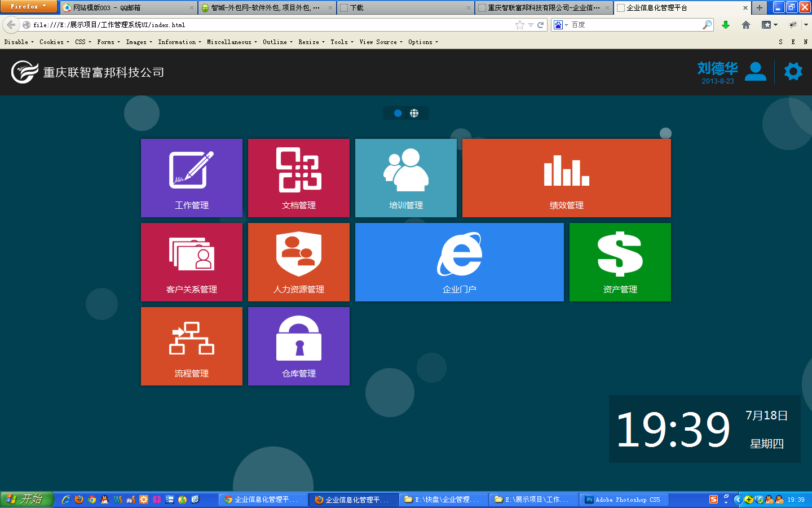Open the 资产管理 dollar tile

pyautogui.click(x=620, y=262)
